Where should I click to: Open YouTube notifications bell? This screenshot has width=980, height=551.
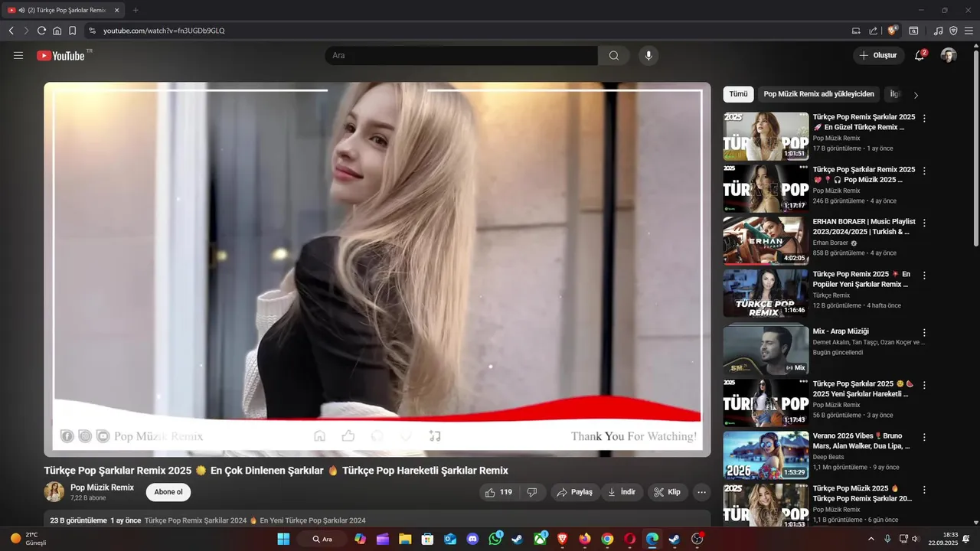[920, 55]
